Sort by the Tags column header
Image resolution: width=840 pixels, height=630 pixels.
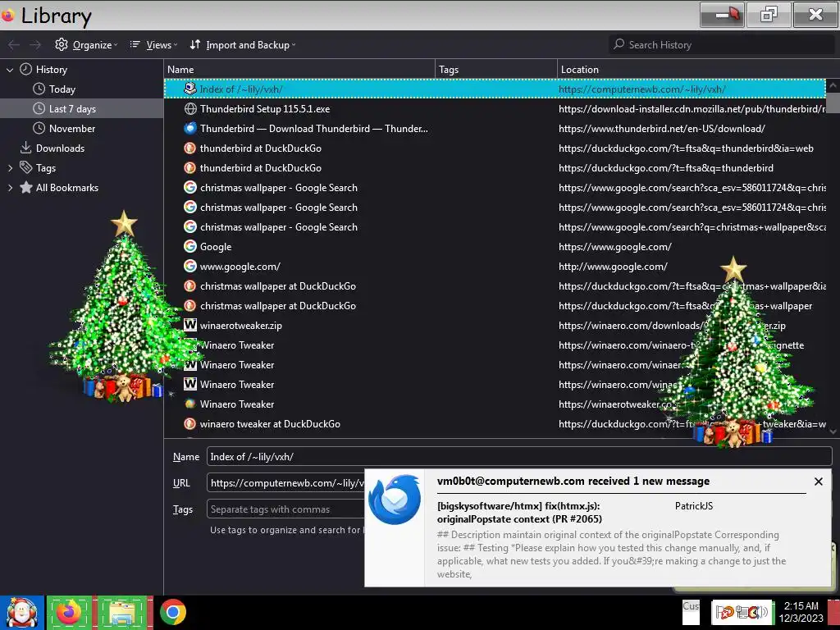[496, 70]
